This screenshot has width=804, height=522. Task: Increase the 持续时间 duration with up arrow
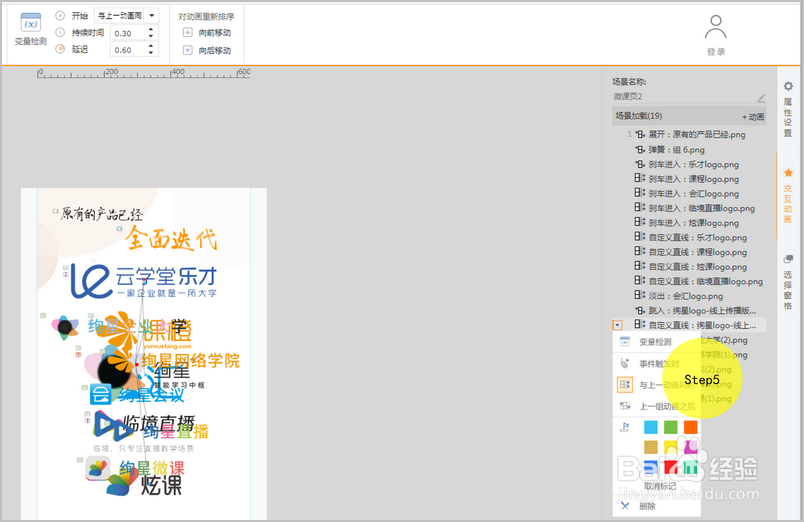(151, 30)
